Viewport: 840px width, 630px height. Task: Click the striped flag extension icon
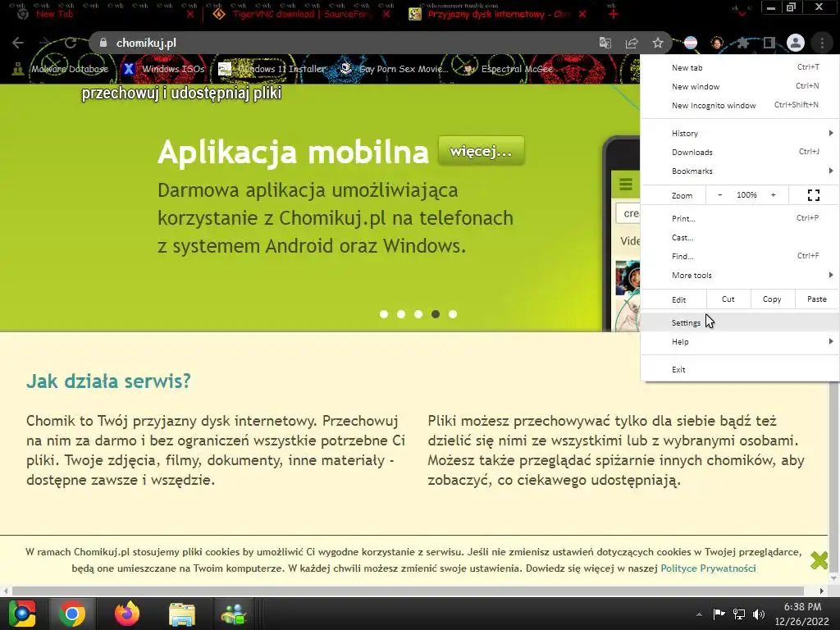click(x=691, y=43)
